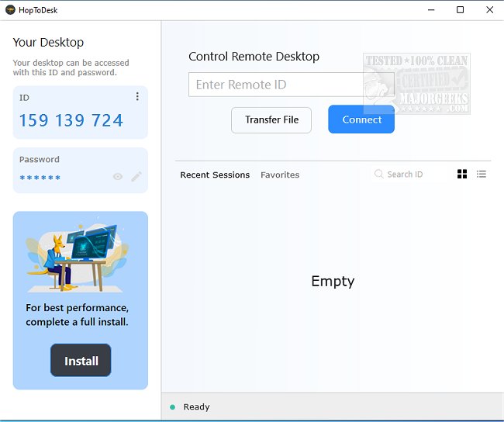Screen dimensions: 504x422
Task: Start the full install with Install
Action: tap(81, 361)
